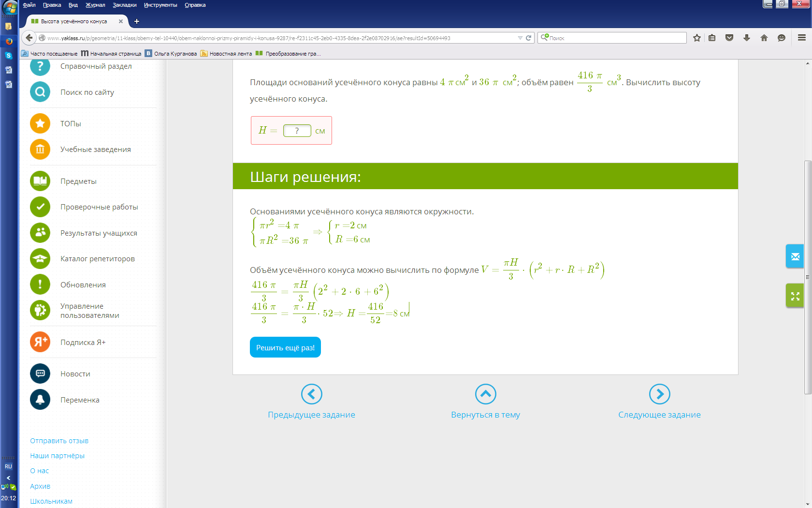The image size is (812, 508).
Task: Open the Вид menu
Action: tap(73, 5)
